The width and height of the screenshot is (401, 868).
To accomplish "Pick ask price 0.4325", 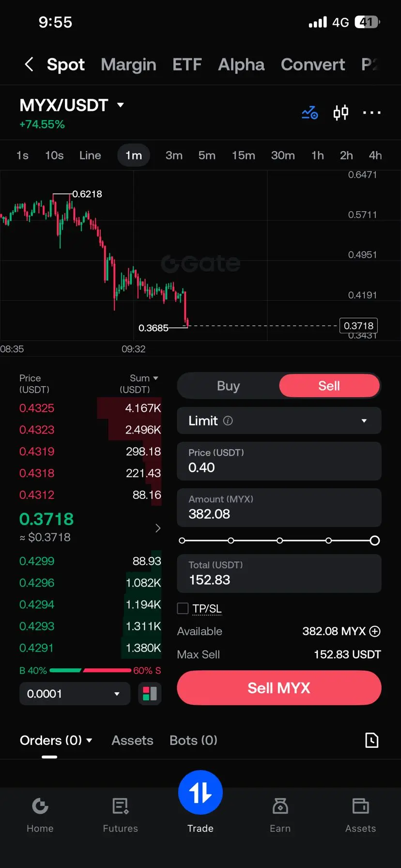I will click(37, 408).
